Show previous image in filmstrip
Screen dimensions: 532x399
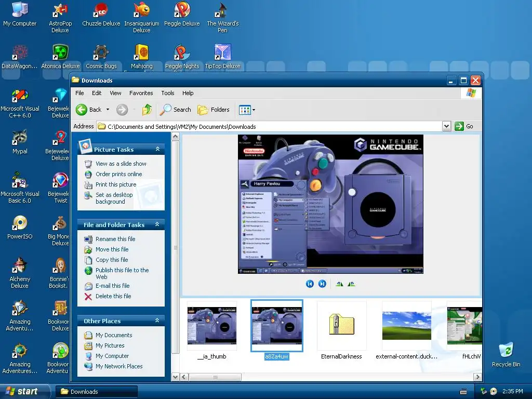[310, 284]
